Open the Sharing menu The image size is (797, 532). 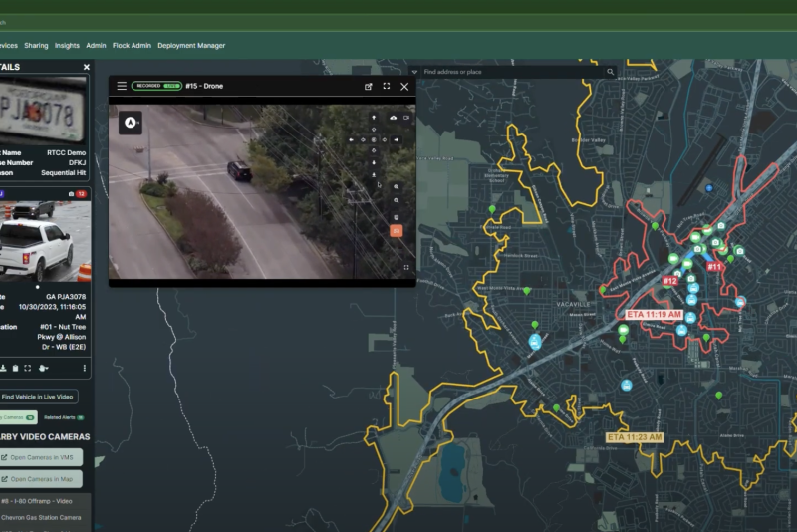click(36, 45)
